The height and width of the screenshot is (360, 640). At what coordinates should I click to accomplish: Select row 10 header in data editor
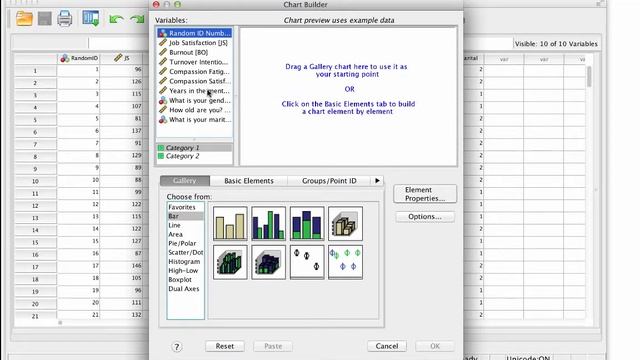tap(35, 181)
